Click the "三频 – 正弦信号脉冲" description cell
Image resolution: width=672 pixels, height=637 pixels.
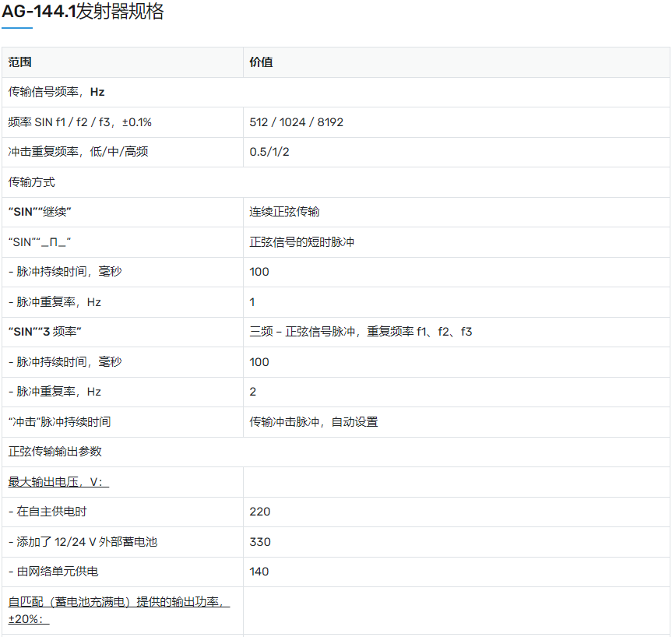click(361, 332)
